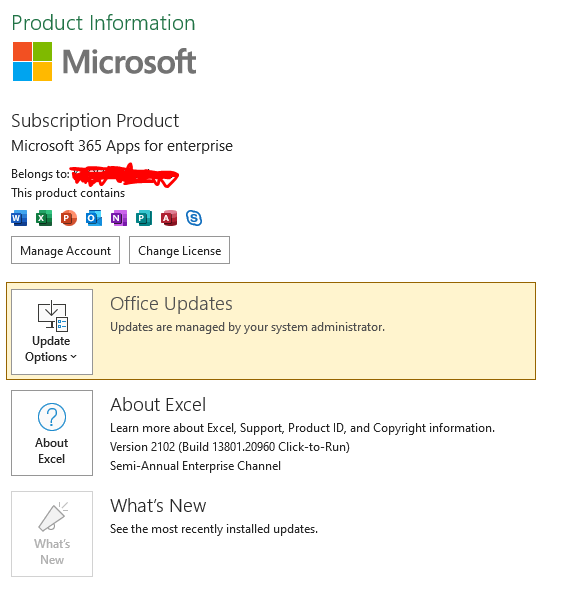
Task: Open the Manage Account button
Action: [x=65, y=250]
